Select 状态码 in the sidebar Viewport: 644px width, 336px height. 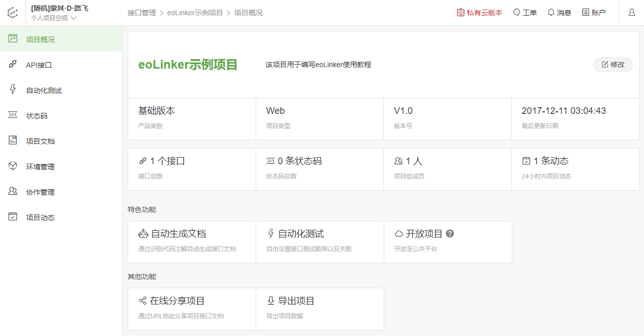[61, 115]
